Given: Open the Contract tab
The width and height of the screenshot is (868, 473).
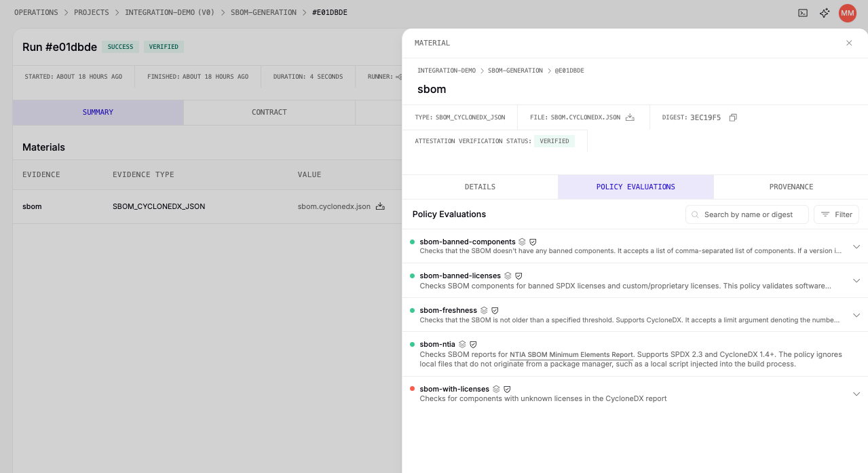Looking at the screenshot, I should point(269,112).
